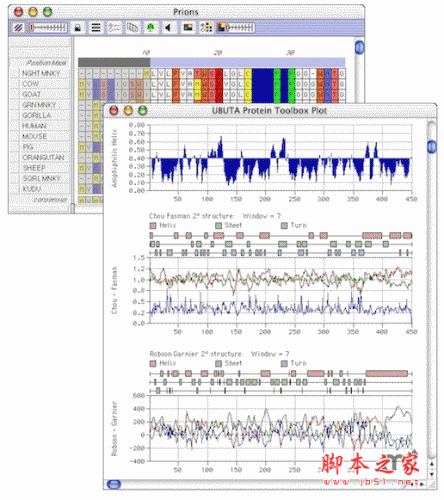Click the Turn legend swatch under Robson Garnier
The width and height of the screenshot is (444, 500).
(x=284, y=363)
